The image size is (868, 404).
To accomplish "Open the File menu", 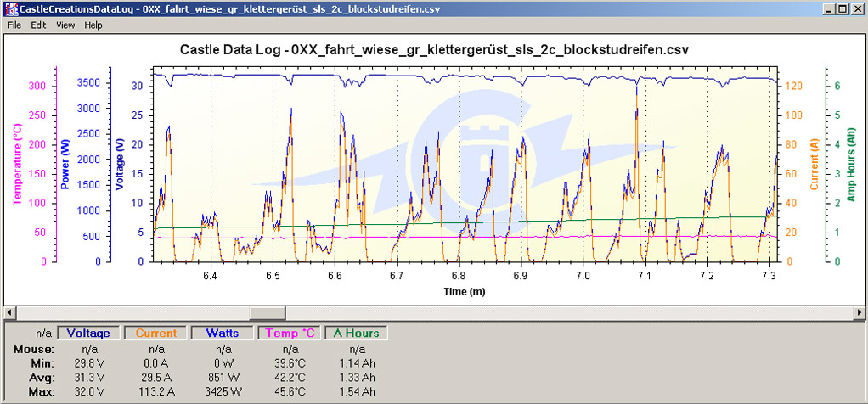I will click(x=14, y=25).
